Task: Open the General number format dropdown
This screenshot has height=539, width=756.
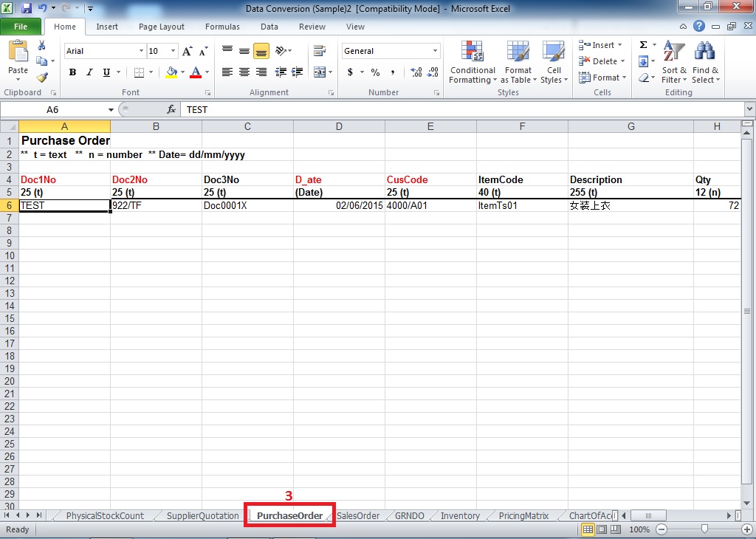Action: click(435, 51)
